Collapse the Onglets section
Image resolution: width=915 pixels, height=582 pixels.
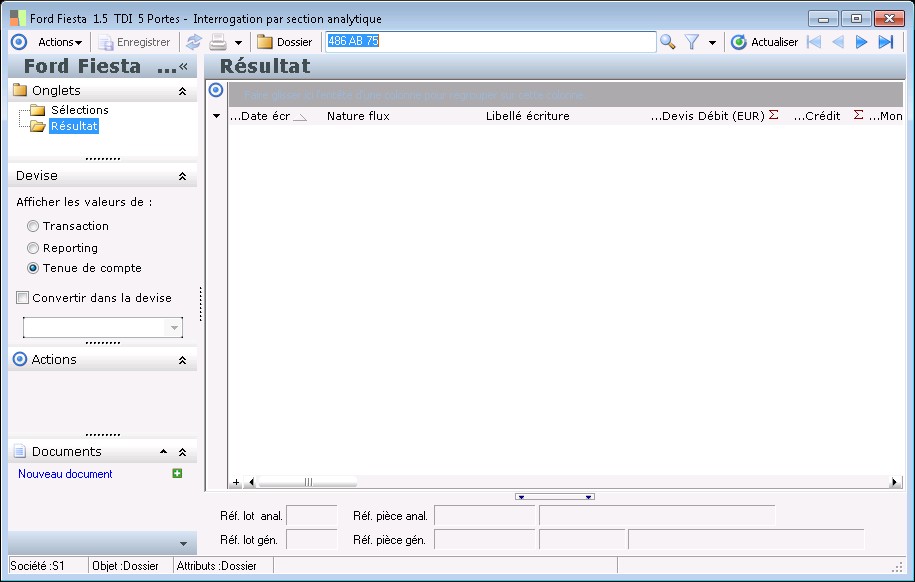pos(182,91)
